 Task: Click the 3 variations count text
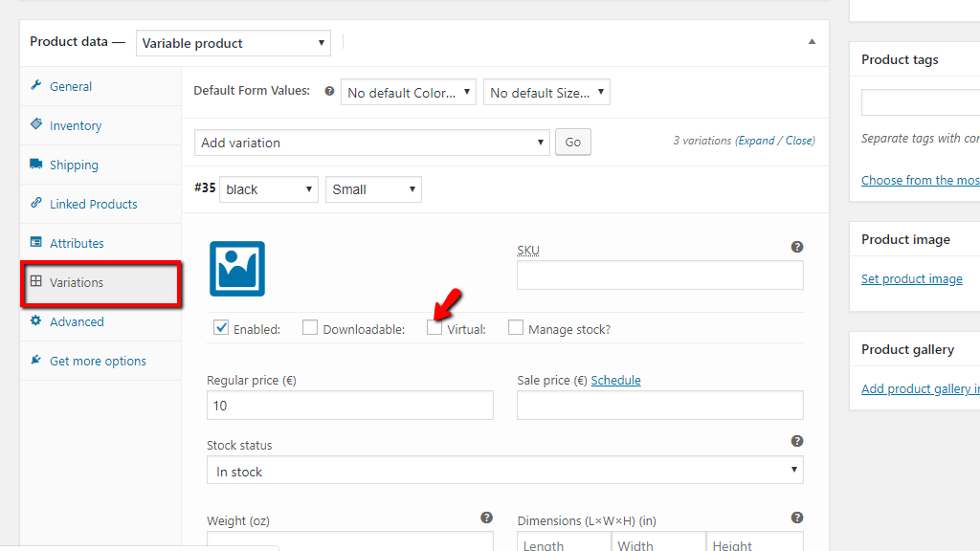pos(702,141)
